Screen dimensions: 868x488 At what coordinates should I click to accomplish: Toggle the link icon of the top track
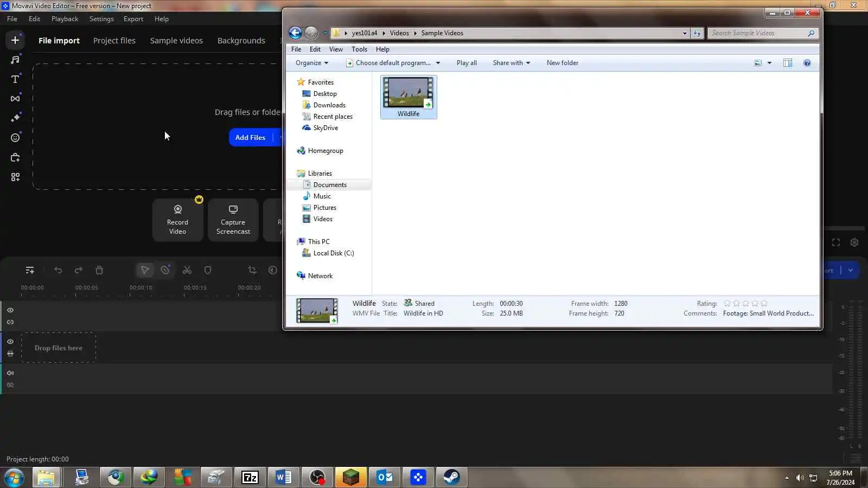coord(10,322)
